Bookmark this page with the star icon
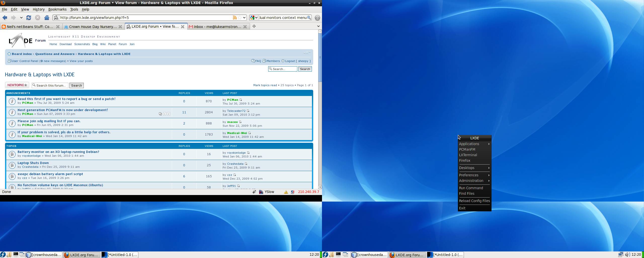Viewport: 644px width, 258px height. pyautogui.click(x=240, y=18)
